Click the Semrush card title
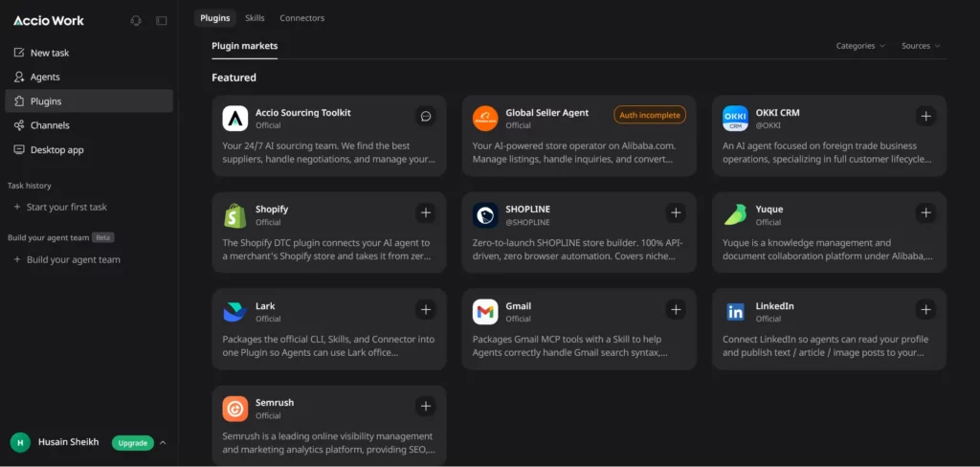The image size is (980, 467). [275, 403]
